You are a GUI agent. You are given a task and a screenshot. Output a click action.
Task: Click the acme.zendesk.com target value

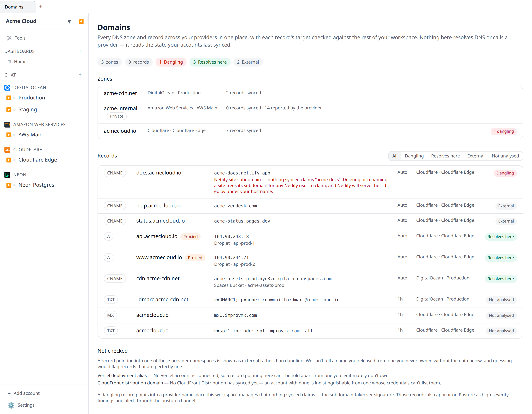(235, 206)
